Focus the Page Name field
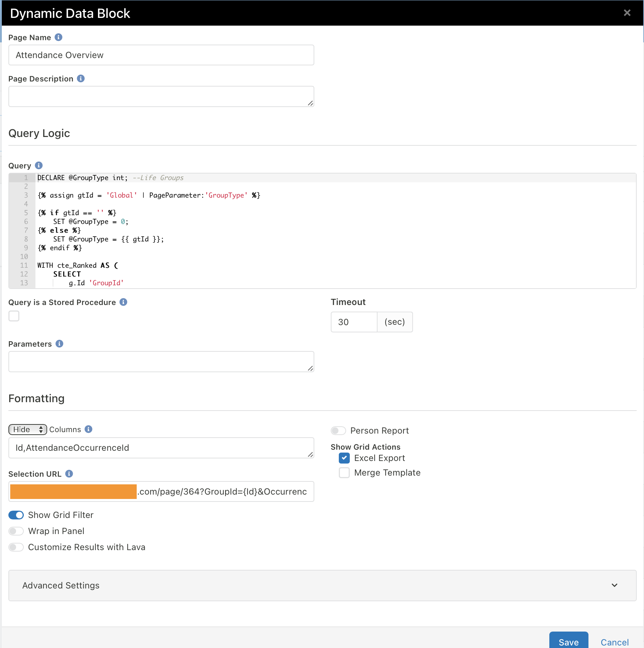 [x=161, y=55]
